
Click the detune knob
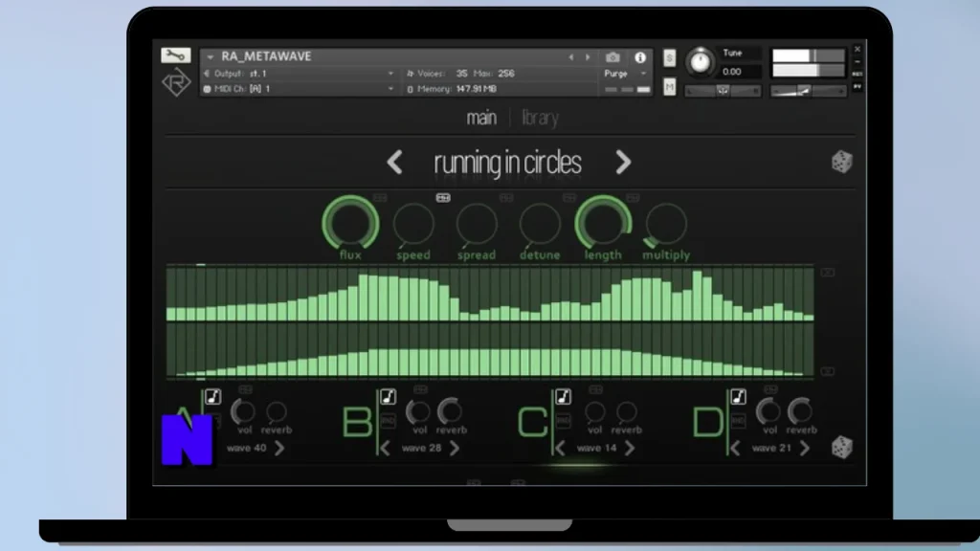(540, 224)
